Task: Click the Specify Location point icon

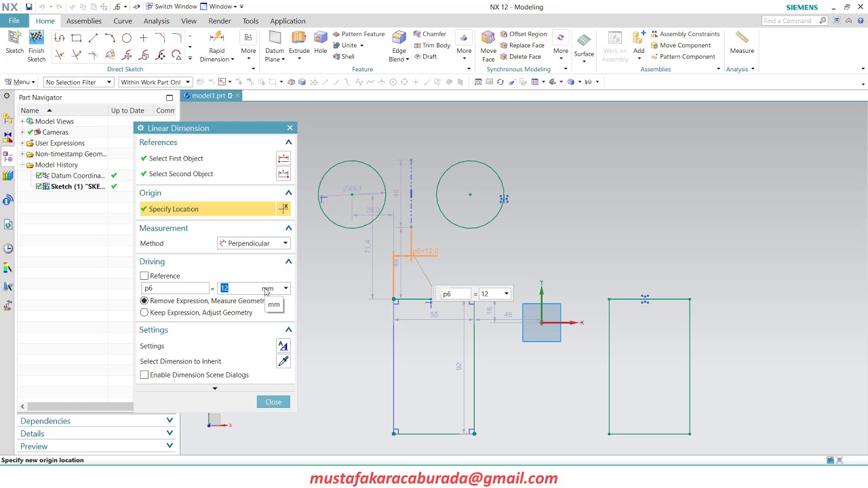Action: (283, 209)
